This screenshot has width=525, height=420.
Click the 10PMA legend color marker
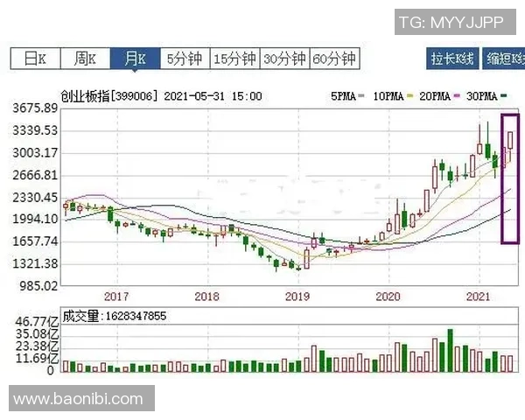(x=410, y=96)
